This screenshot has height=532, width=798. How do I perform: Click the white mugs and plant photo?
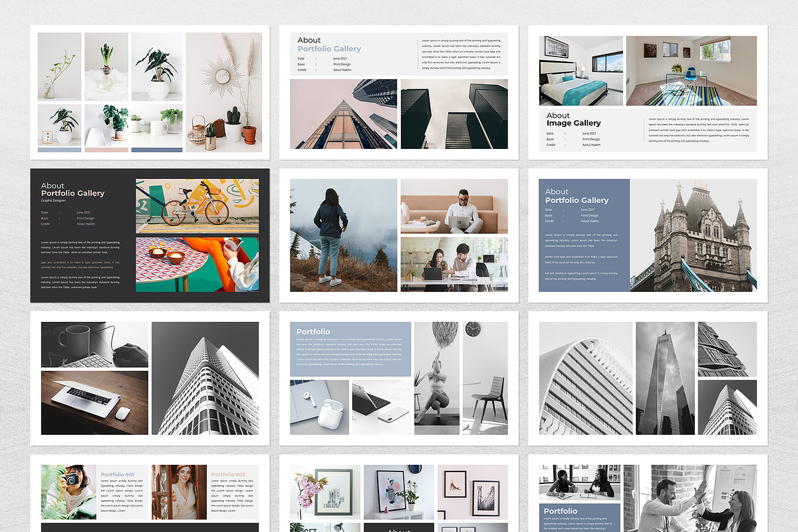click(x=157, y=124)
